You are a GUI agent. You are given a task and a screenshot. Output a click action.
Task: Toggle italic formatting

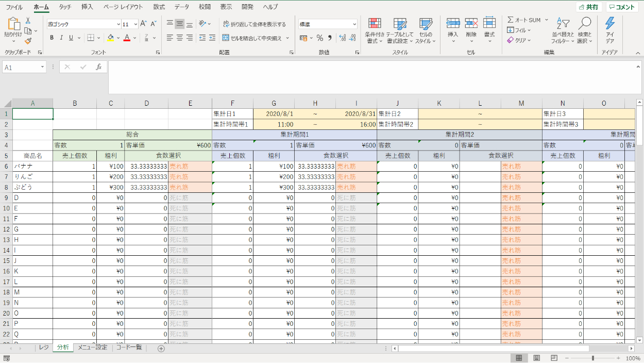61,38
